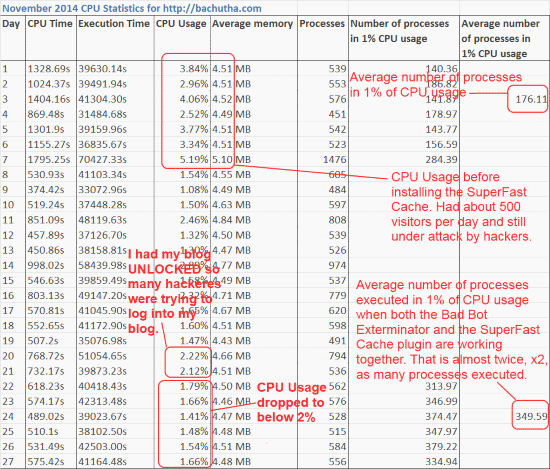The width and height of the screenshot is (550, 469).
Task: Select the Day column header
Action: tap(11, 24)
